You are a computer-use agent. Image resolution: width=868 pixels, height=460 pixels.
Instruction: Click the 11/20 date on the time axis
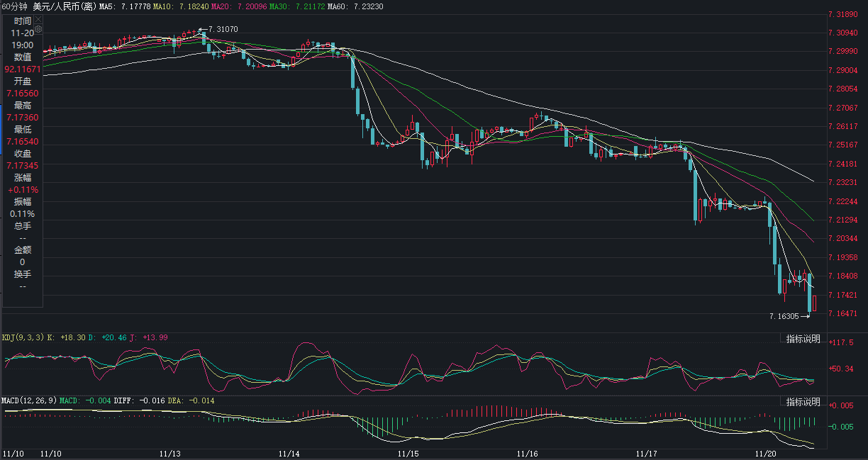pyautogui.click(x=764, y=452)
